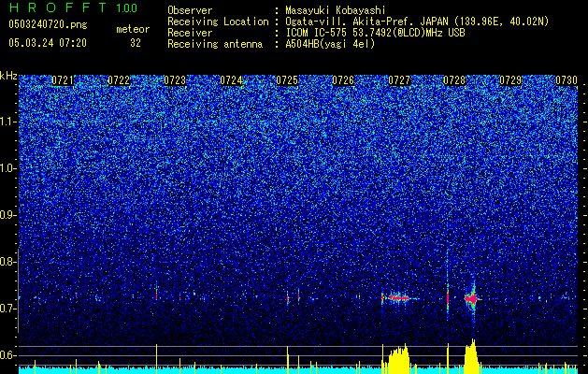Click the 0724 time marker
Image resolution: width=588 pixels, height=374 pixels.
[231, 80]
